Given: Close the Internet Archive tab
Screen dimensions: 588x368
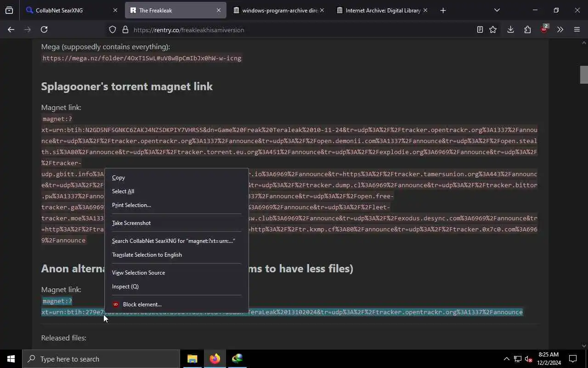Looking at the screenshot, I should coord(425,10).
